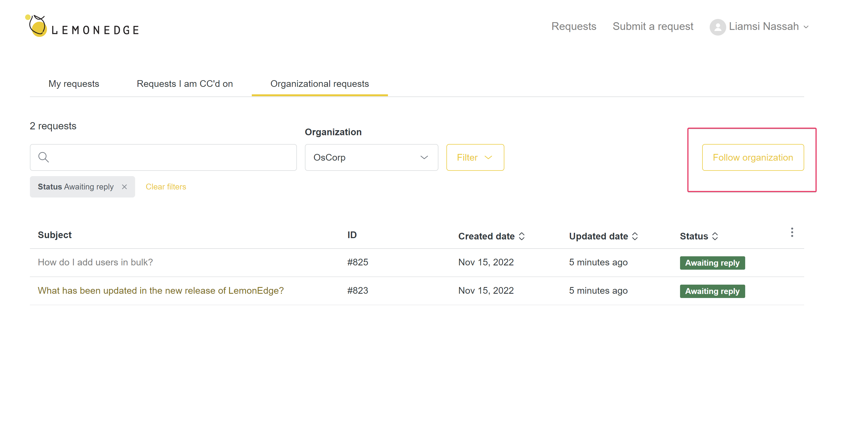868x422 pixels.
Task: Sort by Created date arrows
Action: (522, 236)
